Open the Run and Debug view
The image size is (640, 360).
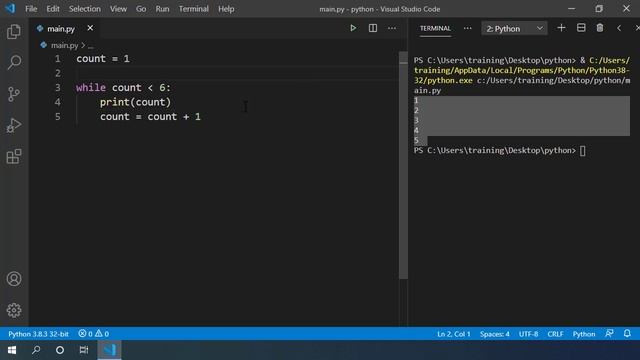[x=14, y=125]
